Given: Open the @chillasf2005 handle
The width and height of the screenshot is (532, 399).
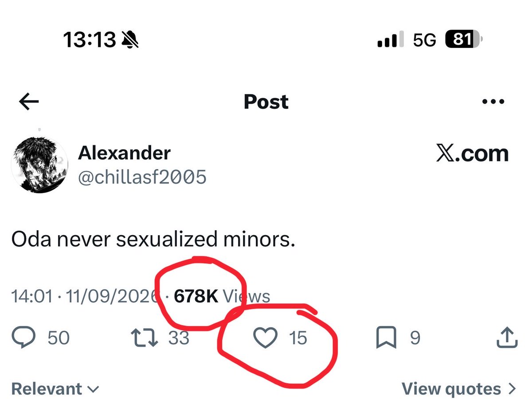Looking at the screenshot, I should pos(142,177).
